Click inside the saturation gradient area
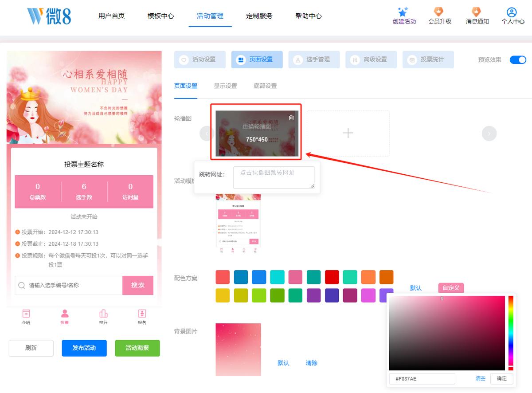The height and width of the screenshot is (393, 532). pyautogui.click(x=447, y=333)
